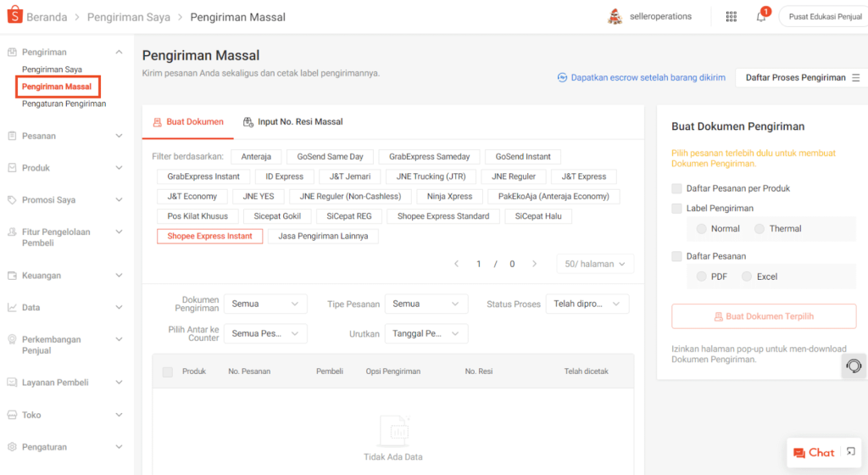Go to the next page arrow
The image size is (868, 475).
(x=534, y=264)
